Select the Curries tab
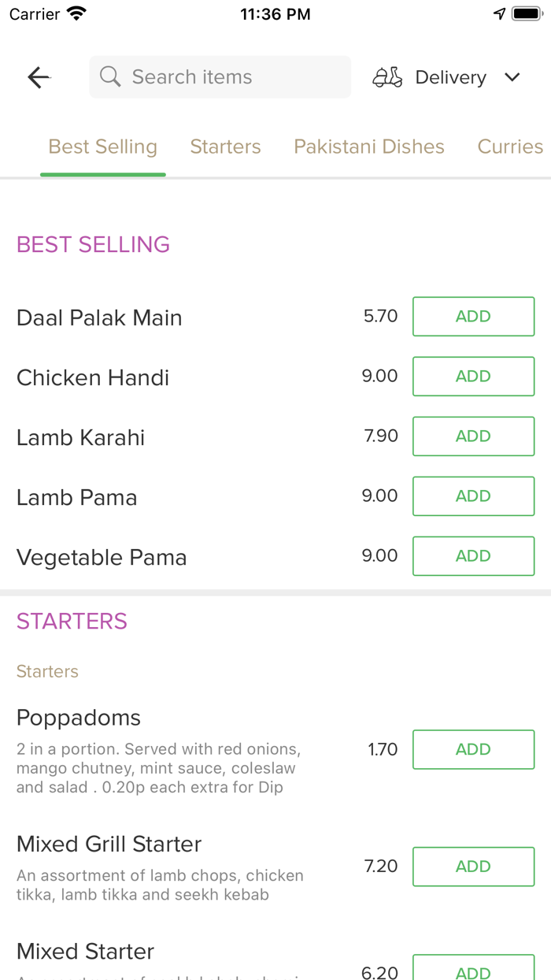This screenshot has height=980, width=551. click(510, 147)
